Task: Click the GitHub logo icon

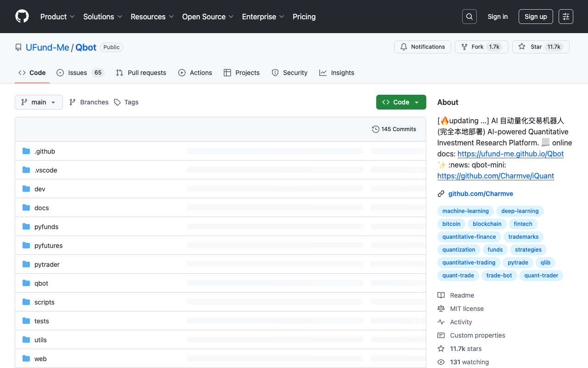Action: (x=22, y=17)
